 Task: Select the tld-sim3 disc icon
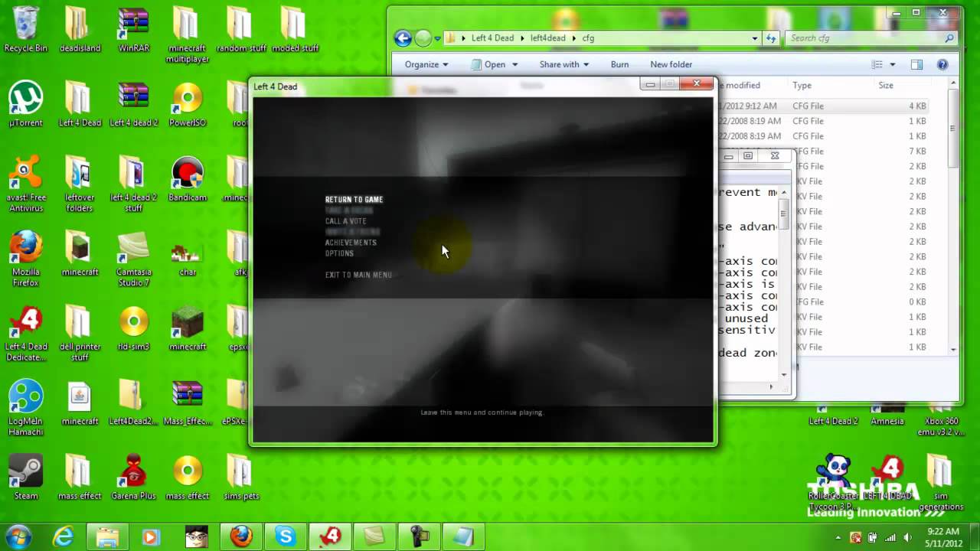133,328
